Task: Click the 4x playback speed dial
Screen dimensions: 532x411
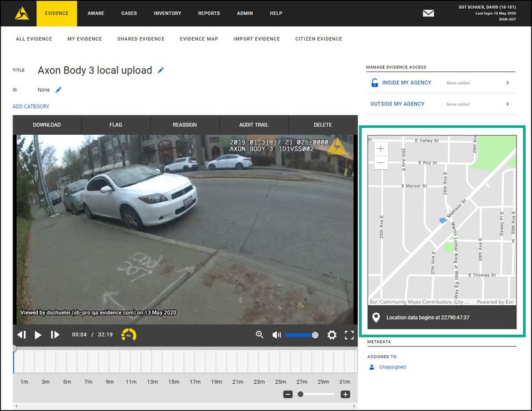Action: point(129,335)
